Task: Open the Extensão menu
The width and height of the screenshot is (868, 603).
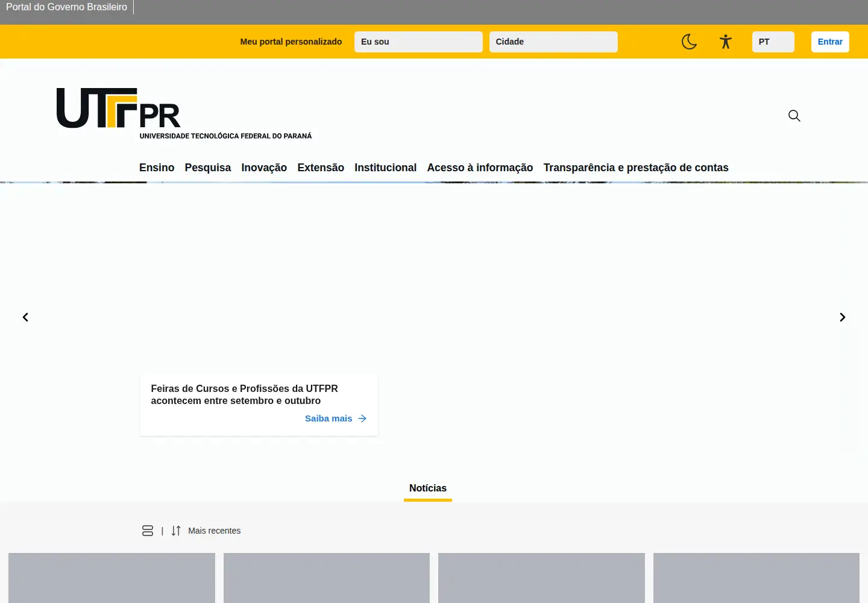Action: 321,168
